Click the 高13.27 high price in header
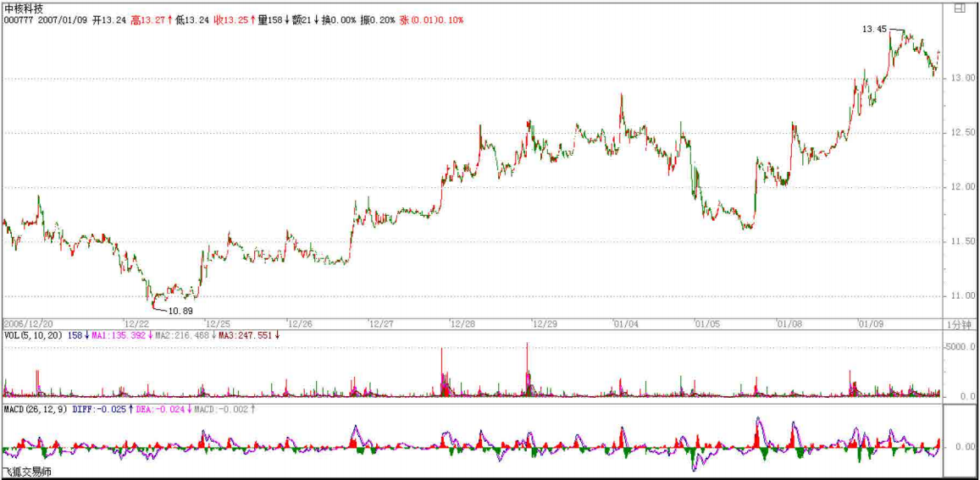Image resolution: width=980 pixels, height=480 pixels. tap(147, 19)
